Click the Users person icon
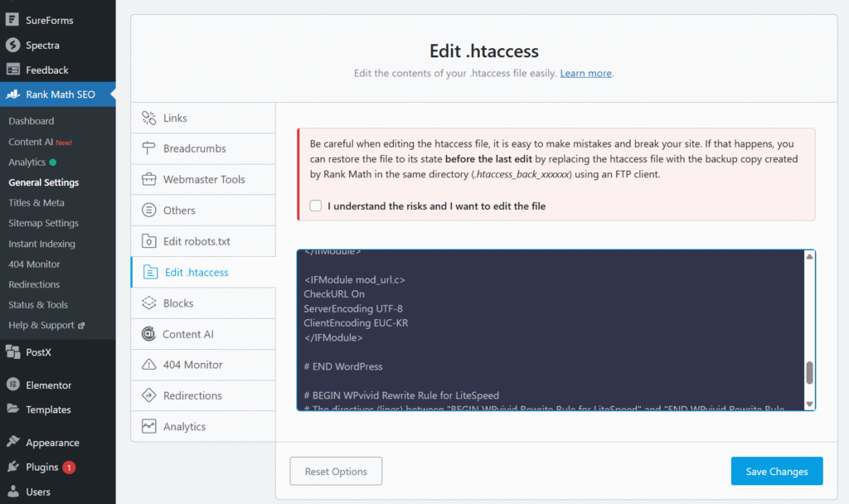The width and height of the screenshot is (849, 504). coord(13,491)
